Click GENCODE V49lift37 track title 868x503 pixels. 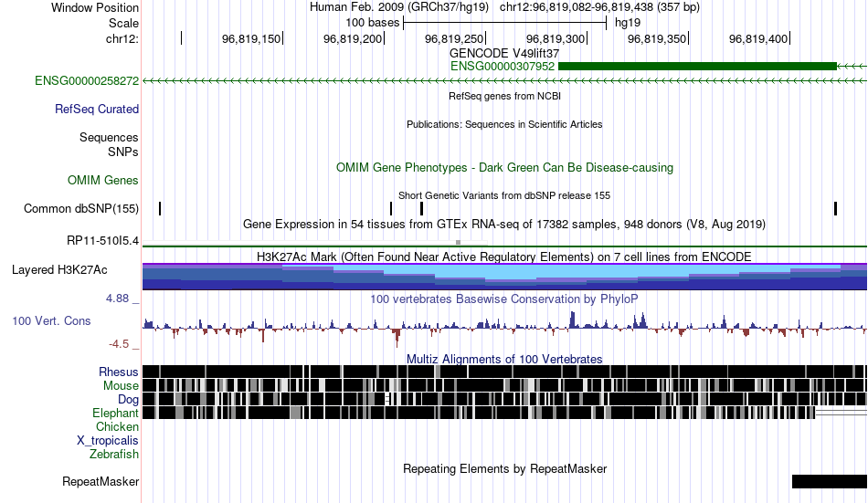point(504,53)
